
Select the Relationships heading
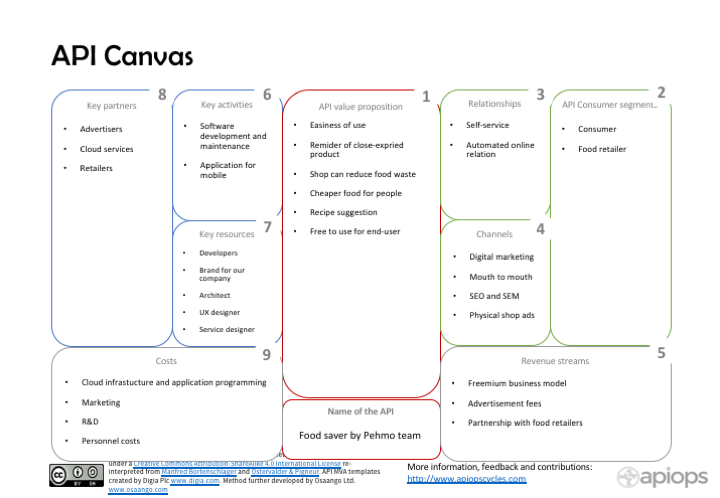pos(495,104)
